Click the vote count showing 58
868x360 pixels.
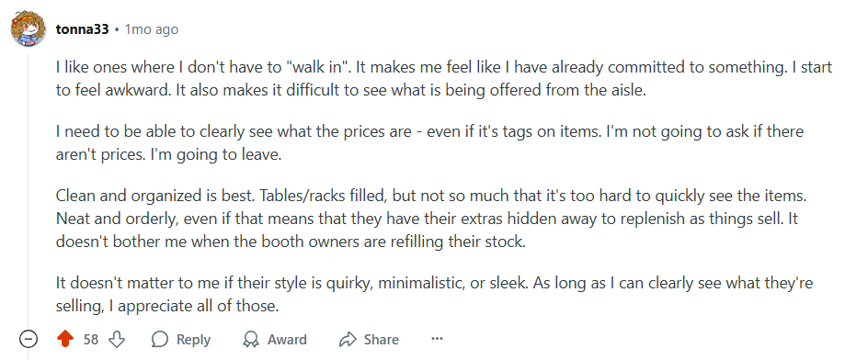coord(91,340)
